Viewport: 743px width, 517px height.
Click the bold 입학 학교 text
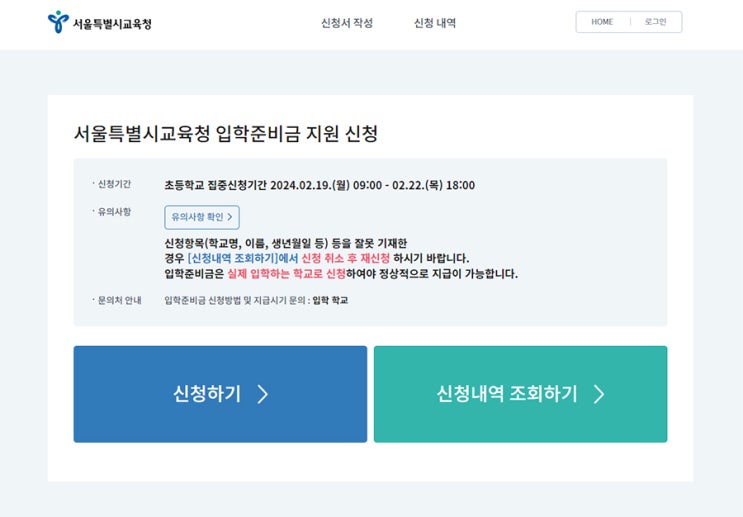tap(330, 300)
